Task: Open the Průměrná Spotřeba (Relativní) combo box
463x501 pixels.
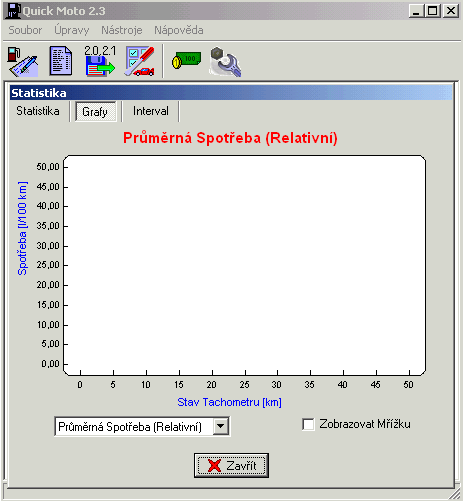Action: coord(142,426)
